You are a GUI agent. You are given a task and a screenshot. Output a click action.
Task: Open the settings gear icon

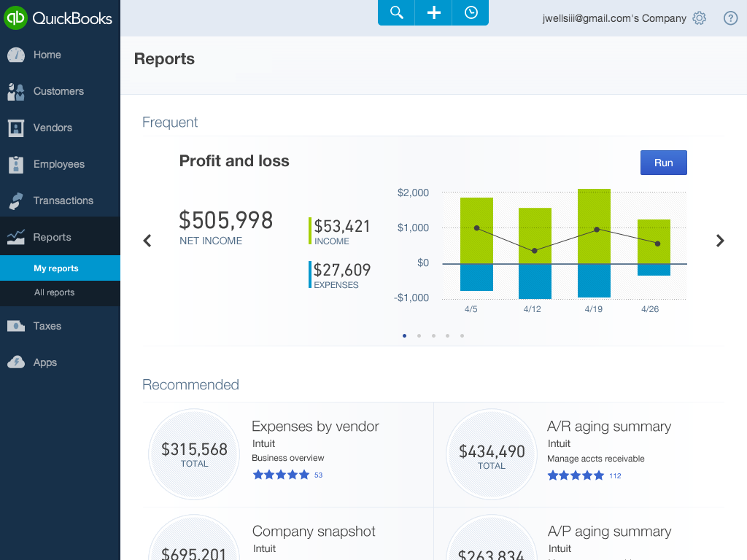699,18
